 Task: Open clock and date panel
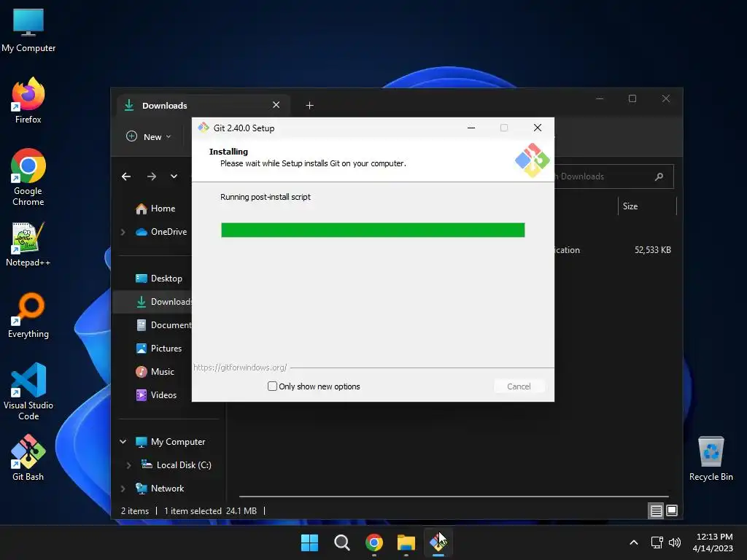pyautogui.click(x=713, y=542)
